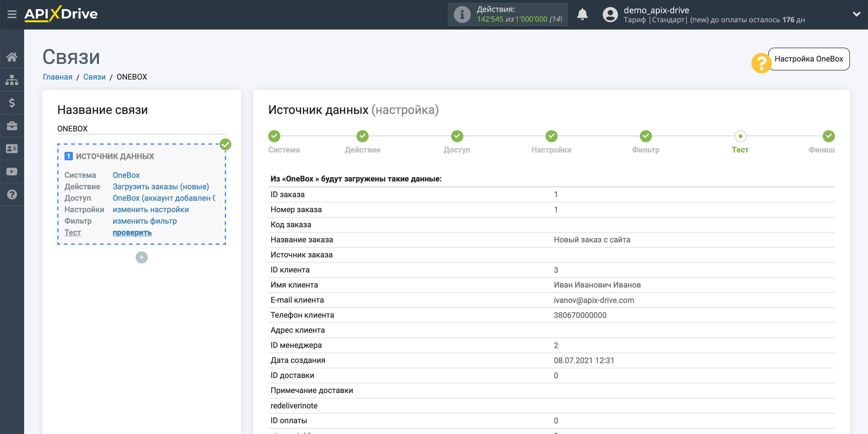Click the Примечание доставки row label
This screenshot has height=434, width=868.
click(x=312, y=390)
